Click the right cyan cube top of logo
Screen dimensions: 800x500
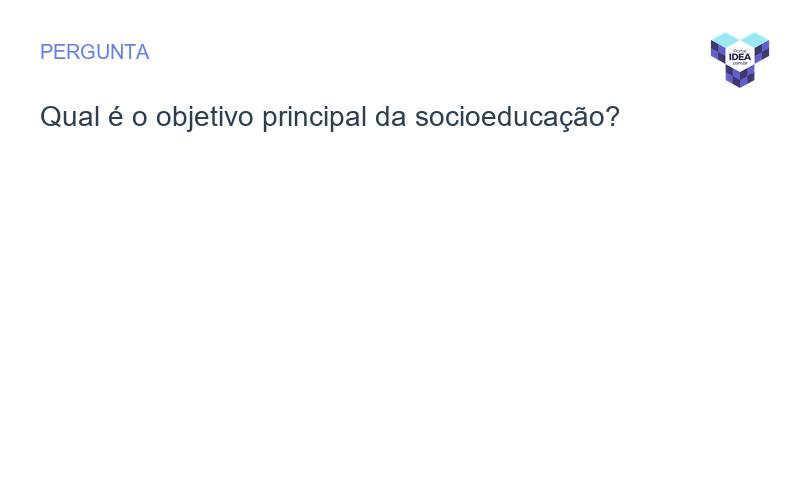(756, 39)
